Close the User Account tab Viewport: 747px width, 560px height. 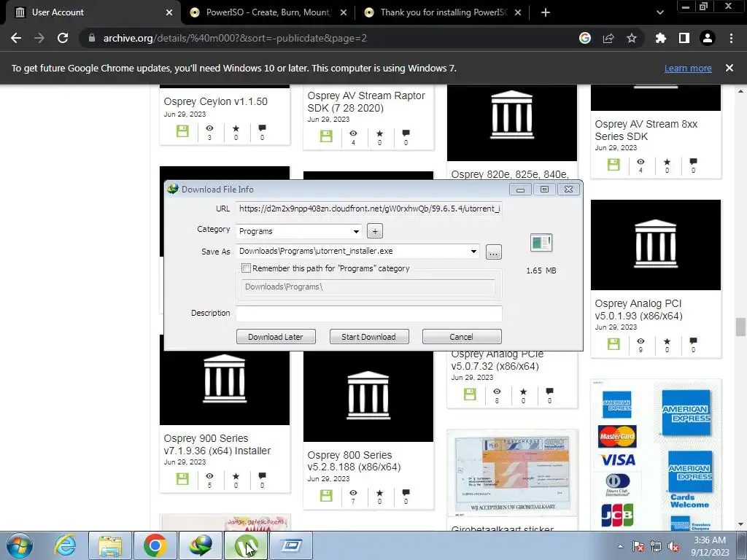pos(169,12)
